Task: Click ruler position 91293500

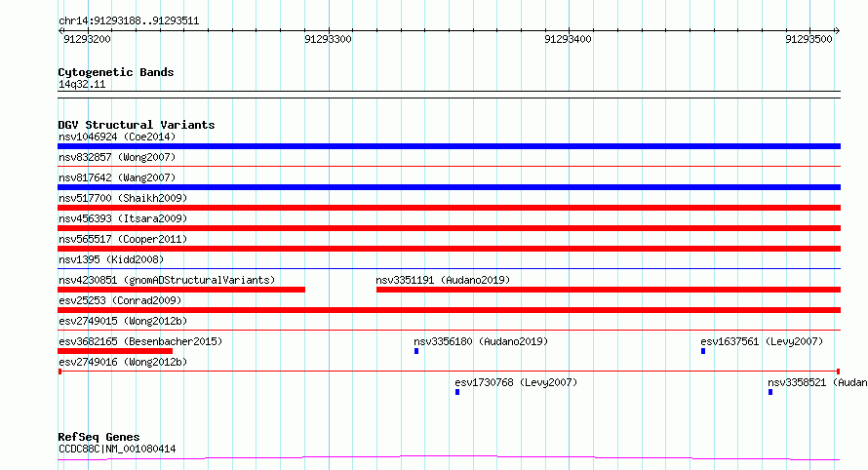Action: (x=809, y=39)
